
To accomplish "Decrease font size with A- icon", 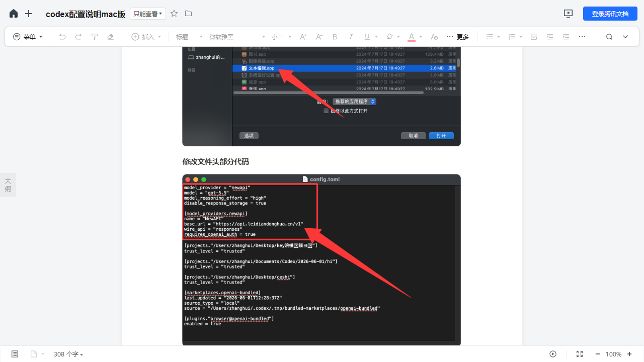I will [319, 37].
